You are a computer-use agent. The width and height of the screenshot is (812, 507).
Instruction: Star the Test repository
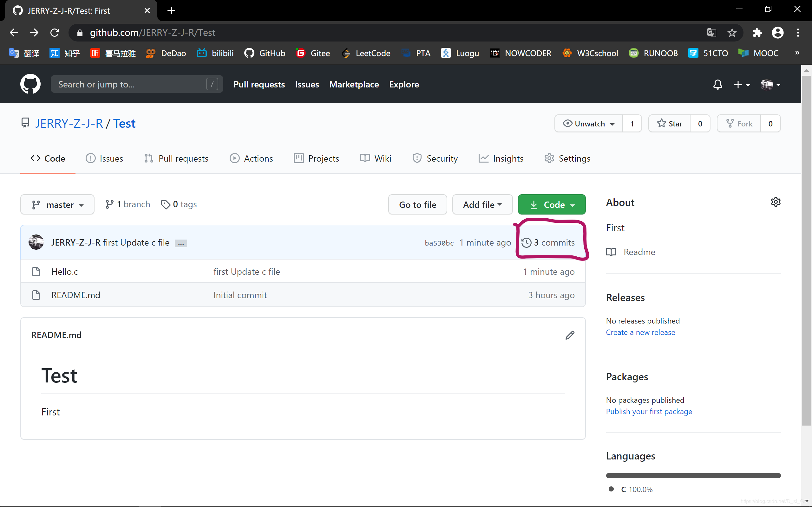pyautogui.click(x=670, y=124)
